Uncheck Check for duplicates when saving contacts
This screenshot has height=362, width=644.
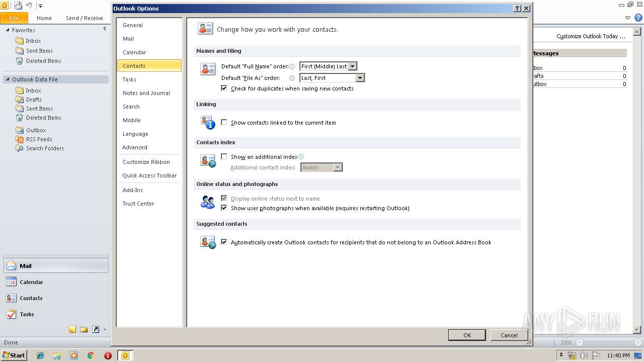[224, 88]
